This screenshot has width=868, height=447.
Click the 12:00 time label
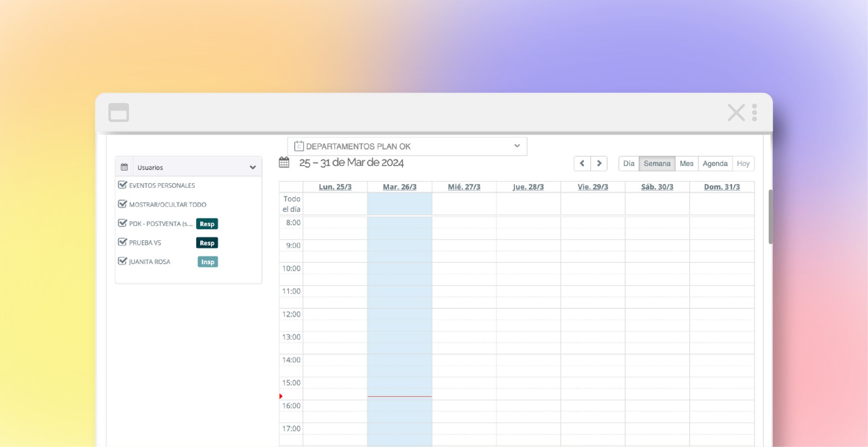pos(291,314)
